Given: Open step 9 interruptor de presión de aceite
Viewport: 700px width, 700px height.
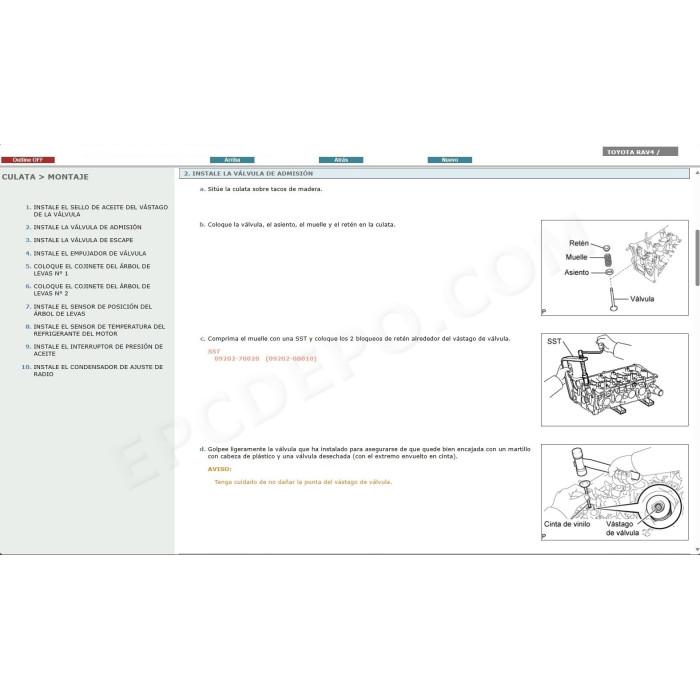Looking at the screenshot, I should 98,350.
